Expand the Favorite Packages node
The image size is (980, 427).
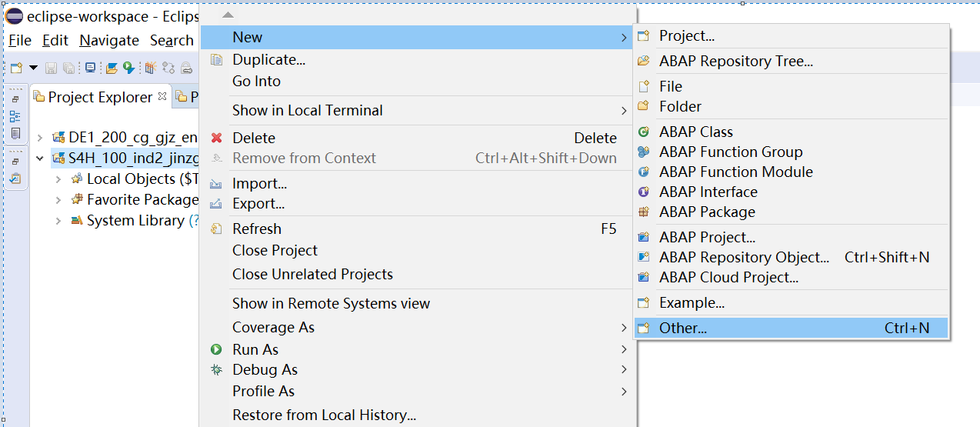tap(58, 200)
